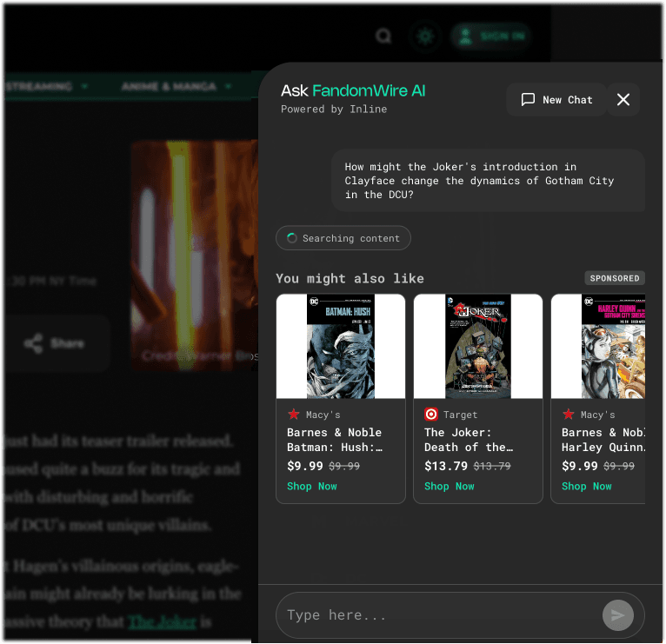Click 'The Joker: Death of the…' title
The height and width of the screenshot is (644, 666).
click(469, 440)
